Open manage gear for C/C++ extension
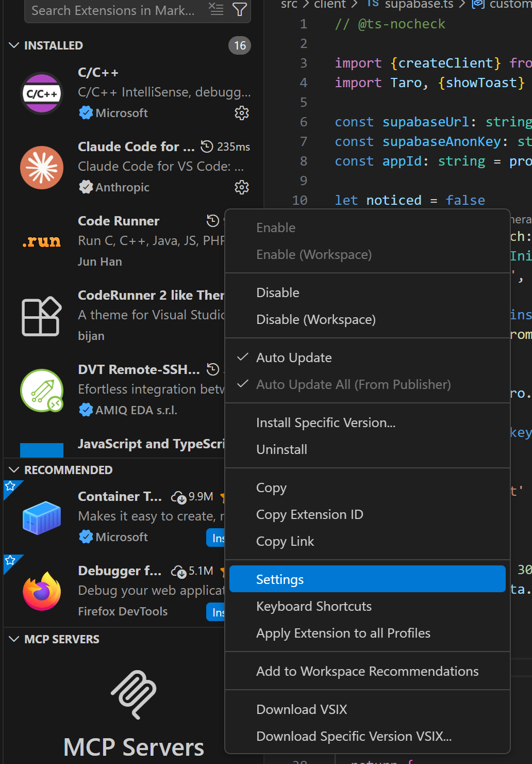This screenshot has height=764, width=532. 242,113
